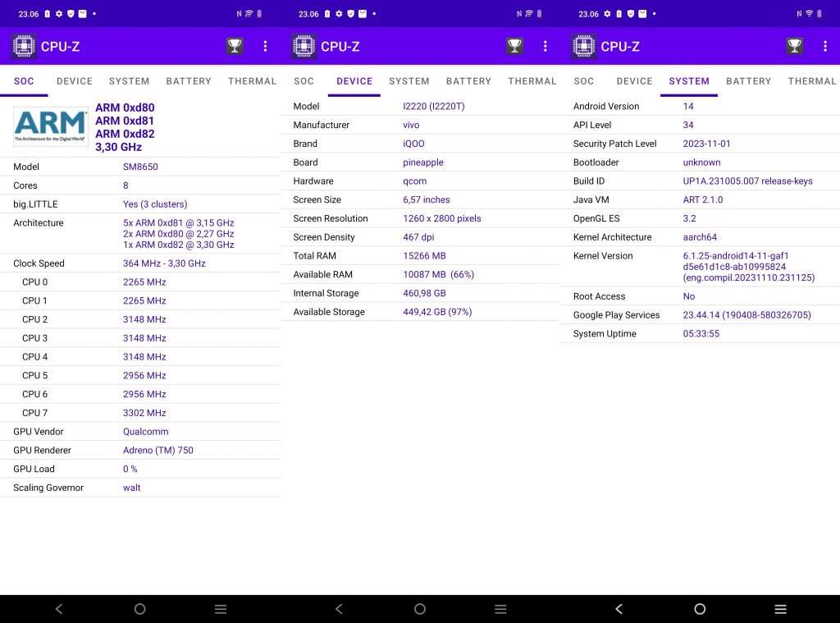Tap the ARM logo image
The width and height of the screenshot is (840, 623).
coord(50,126)
